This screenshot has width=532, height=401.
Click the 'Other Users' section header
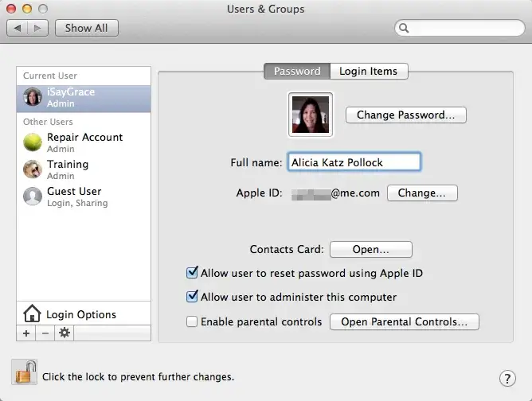[48, 122]
